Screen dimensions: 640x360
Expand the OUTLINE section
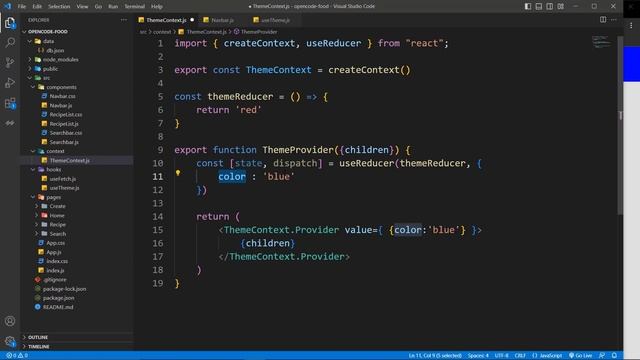click(x=38, y=337)
